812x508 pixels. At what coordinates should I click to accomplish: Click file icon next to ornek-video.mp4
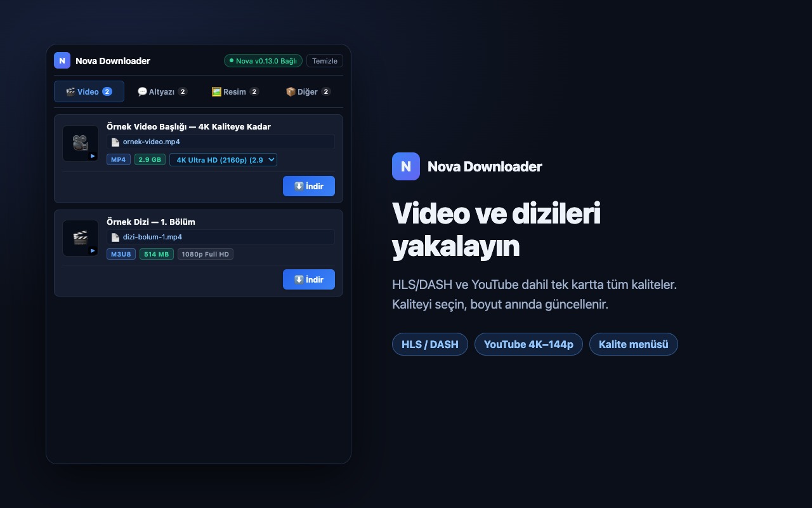[x=115, y=142]
